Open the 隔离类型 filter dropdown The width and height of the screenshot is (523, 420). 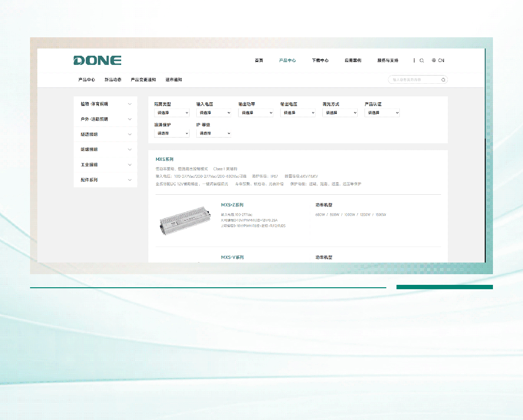pyautogui.click(x=172, y=113)
